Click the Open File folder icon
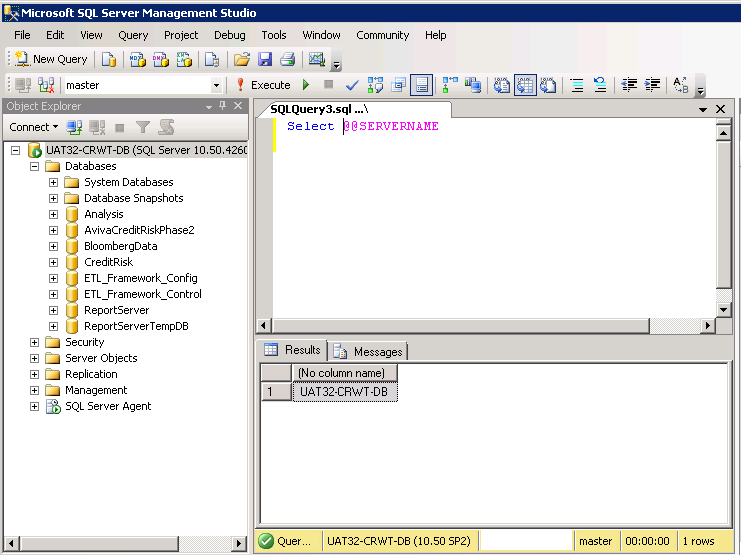 [241, 60]
